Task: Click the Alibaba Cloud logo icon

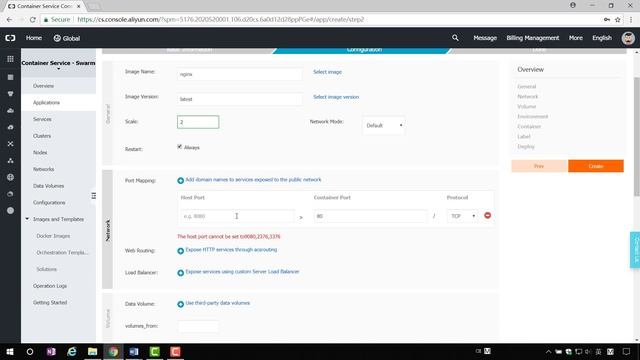Action: coord(10,38)
